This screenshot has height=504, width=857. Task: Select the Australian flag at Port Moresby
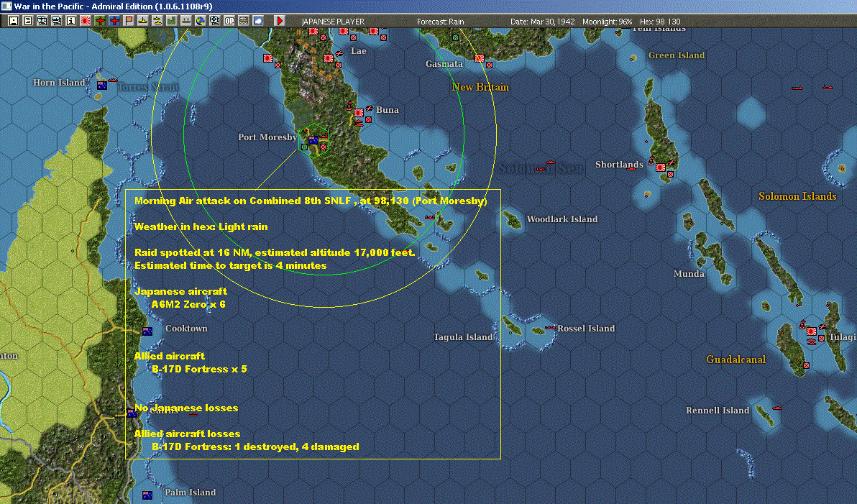[313, 140]
